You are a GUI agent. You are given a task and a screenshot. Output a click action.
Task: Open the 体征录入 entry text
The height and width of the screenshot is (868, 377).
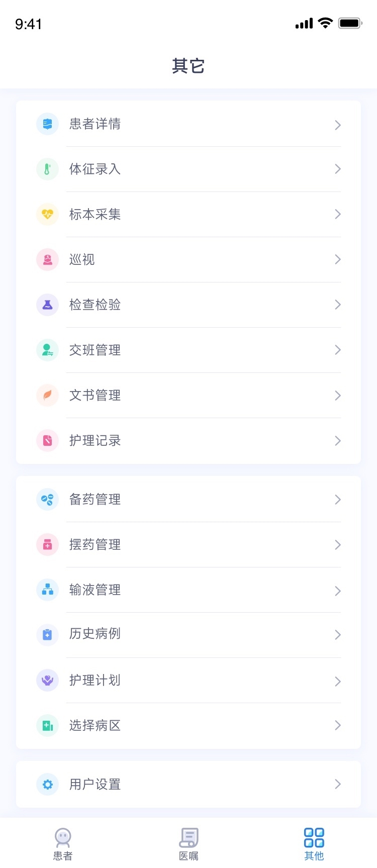pos(95,169)
